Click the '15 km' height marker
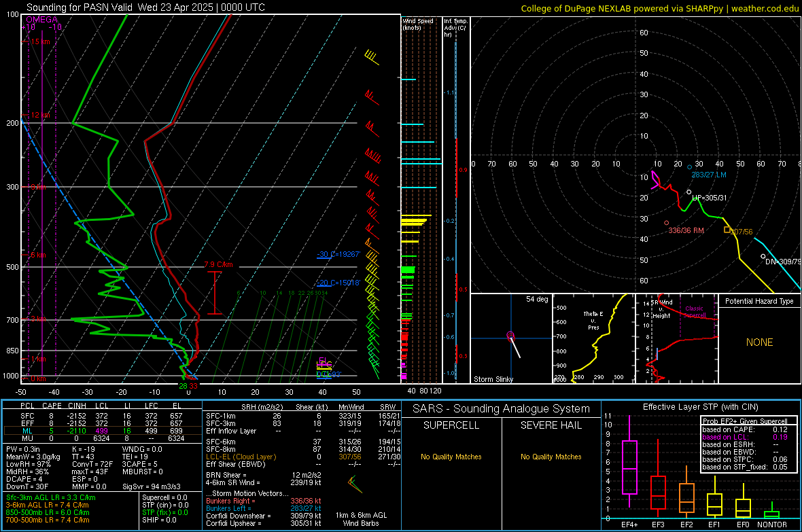Image resolution: width=802 pixels, height=532 pixels. (x=40, y=41)
